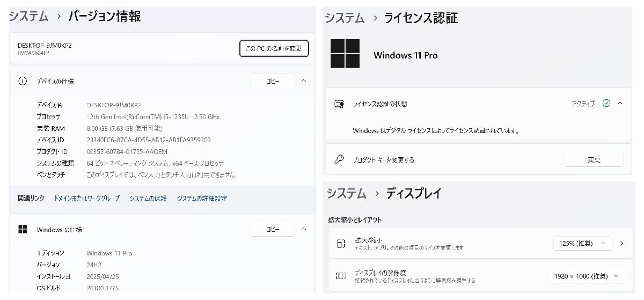Open the domain or workgroup link
644x300 pixels.
[86, 199]
